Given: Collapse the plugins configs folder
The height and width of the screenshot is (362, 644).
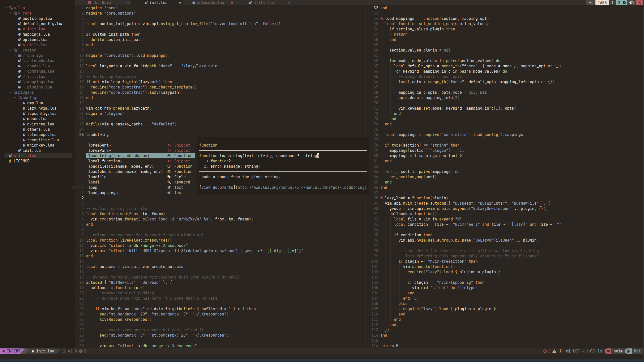Looking at the screenshot, I should pos(15,98).
